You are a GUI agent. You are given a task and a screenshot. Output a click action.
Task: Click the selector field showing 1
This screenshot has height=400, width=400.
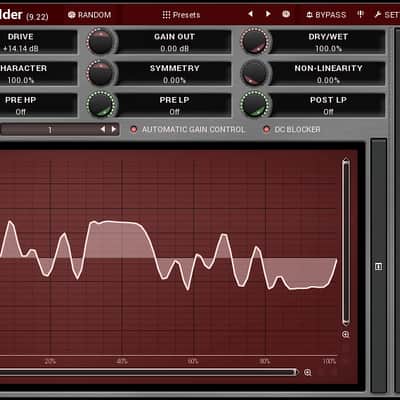(x=50, y=129)
